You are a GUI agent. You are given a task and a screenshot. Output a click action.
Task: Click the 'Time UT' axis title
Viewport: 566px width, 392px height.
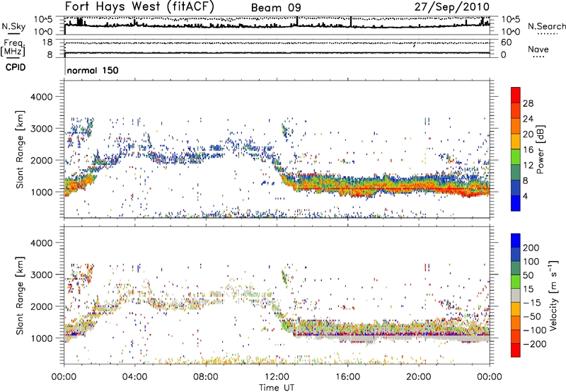pos(277,388)
